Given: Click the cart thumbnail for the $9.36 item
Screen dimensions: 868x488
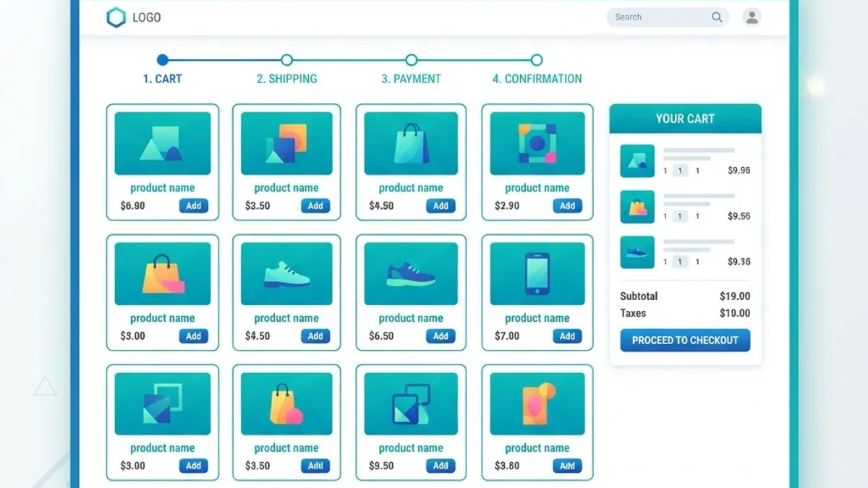Looking at the screenshot, I should point(637,252).
